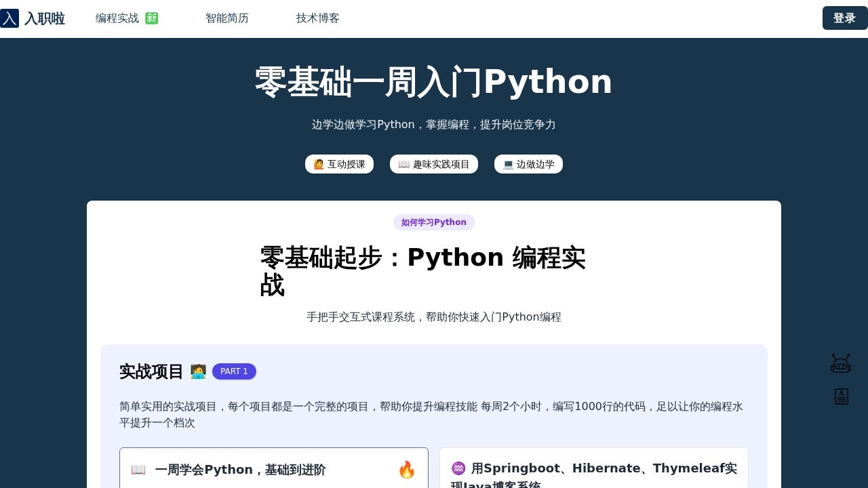The width and height of the screenshot is (868, 488).
Task: Click the headline 零基础一周入门Python
Action: [x=433, y=81]
